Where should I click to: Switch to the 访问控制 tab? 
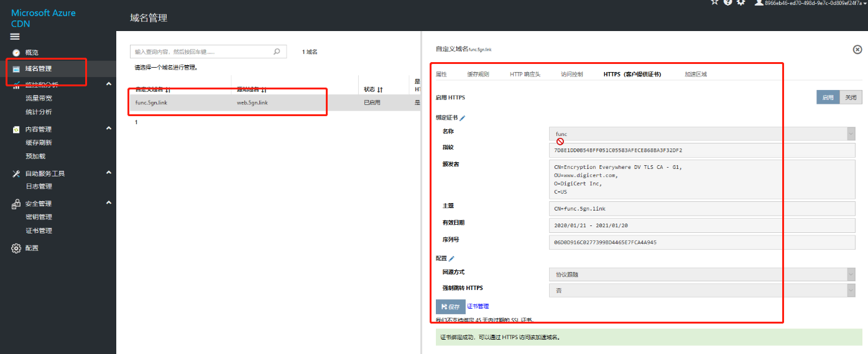pyautogui.click(x=571, y=75)
